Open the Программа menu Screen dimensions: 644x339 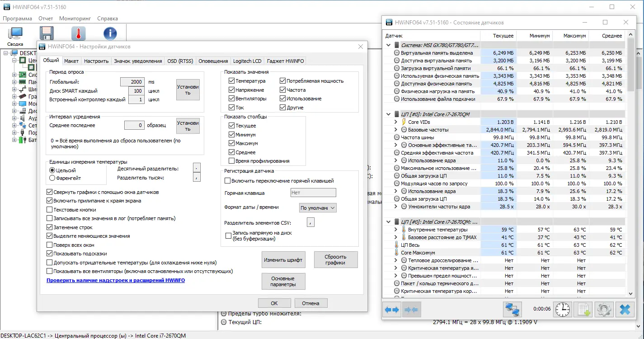pyautogui.click(x=18, y=19)
